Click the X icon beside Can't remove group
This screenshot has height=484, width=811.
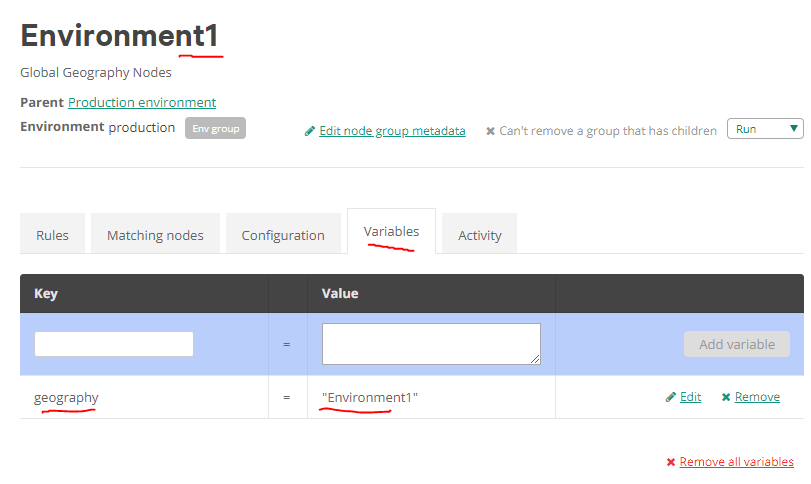point(490,131)
